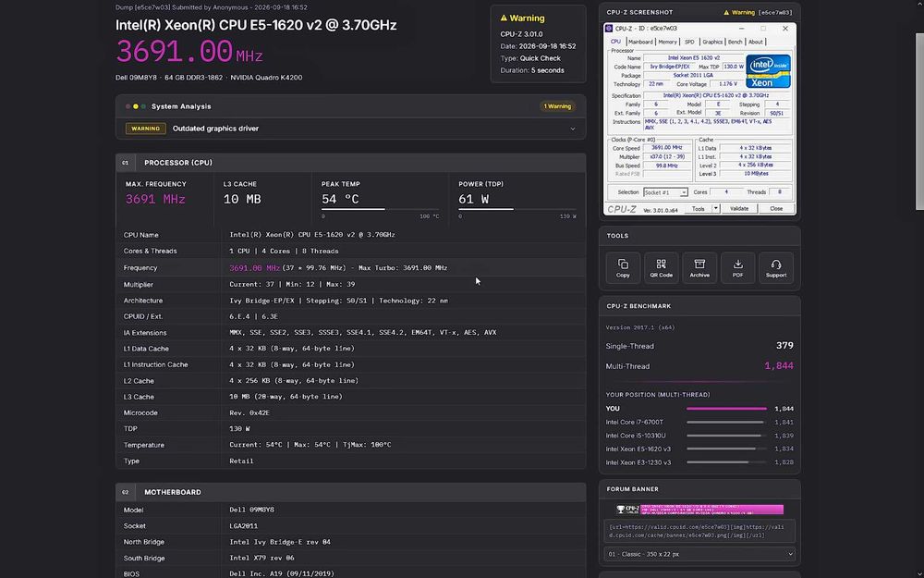The height and width of the screenshot is (578, 924).
Task: Select the Memory tab in CPU-Z screenshot
Action: [668, 42]
